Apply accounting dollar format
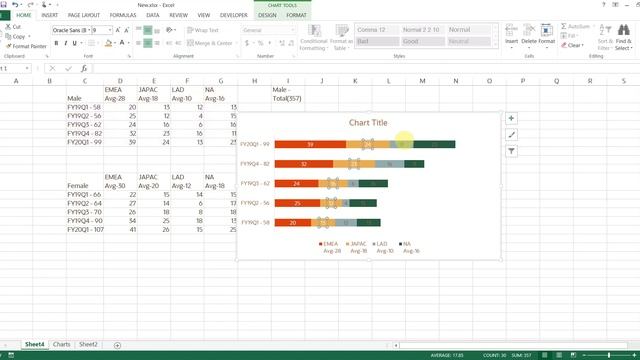Screen dimensions: 640x360 tap(247, 43)
